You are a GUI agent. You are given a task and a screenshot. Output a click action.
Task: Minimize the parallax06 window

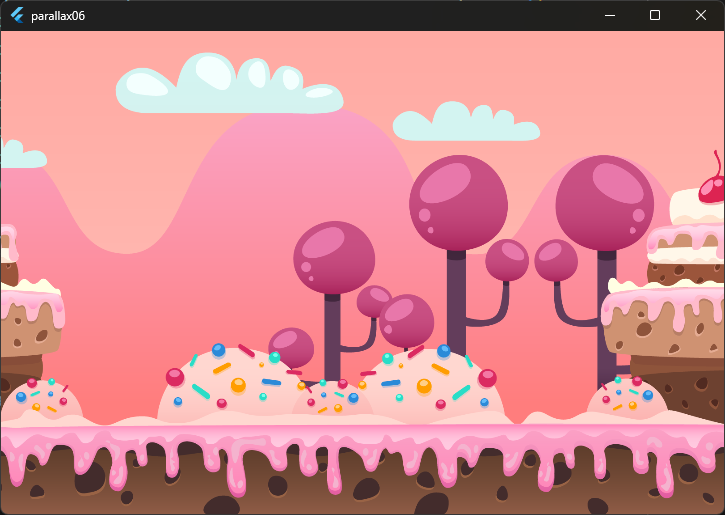point(610,15)
